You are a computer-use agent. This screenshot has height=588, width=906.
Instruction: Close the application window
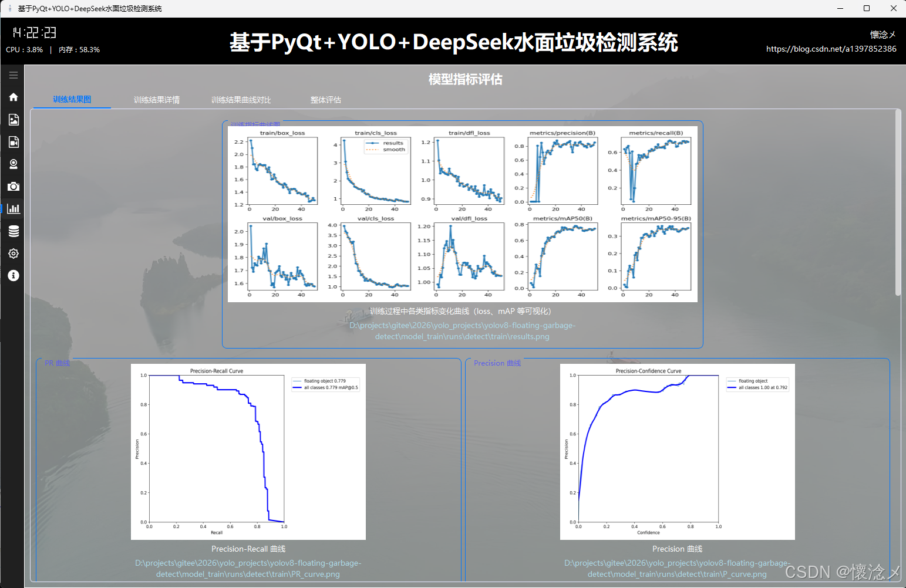click(x=893, y=8)
